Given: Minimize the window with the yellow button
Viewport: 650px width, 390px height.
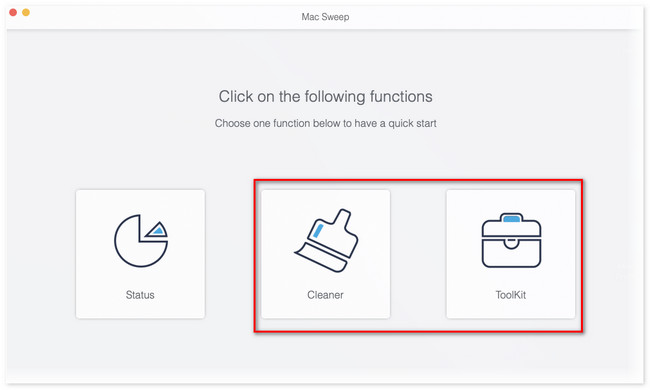Looking at the screenshot, I should tap(26, 12).
